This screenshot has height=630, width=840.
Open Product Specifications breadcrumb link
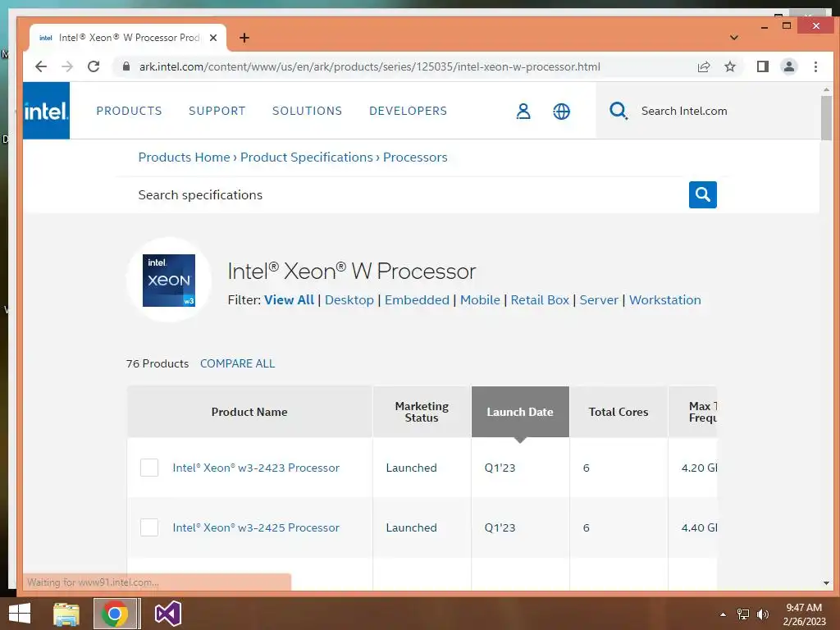coord(307,157)
